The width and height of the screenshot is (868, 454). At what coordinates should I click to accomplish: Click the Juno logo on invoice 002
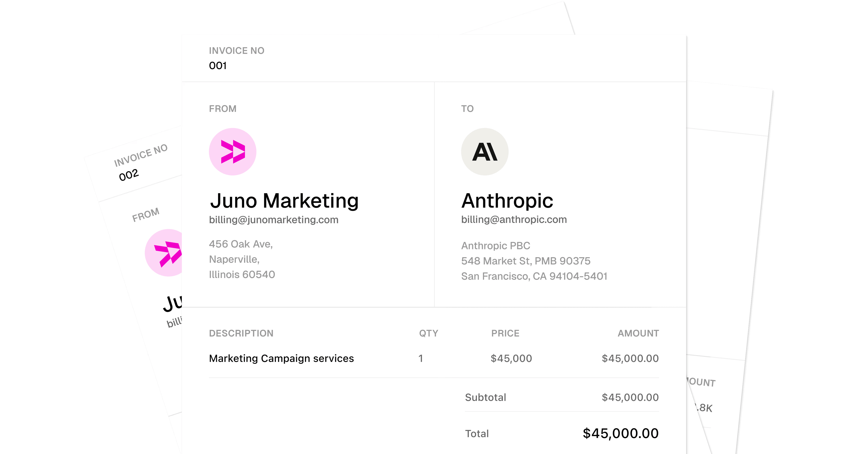[x=165, y=253]
